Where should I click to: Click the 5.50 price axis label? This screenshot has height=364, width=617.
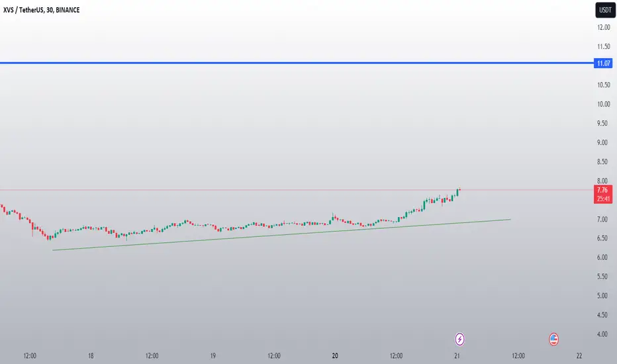602,277
